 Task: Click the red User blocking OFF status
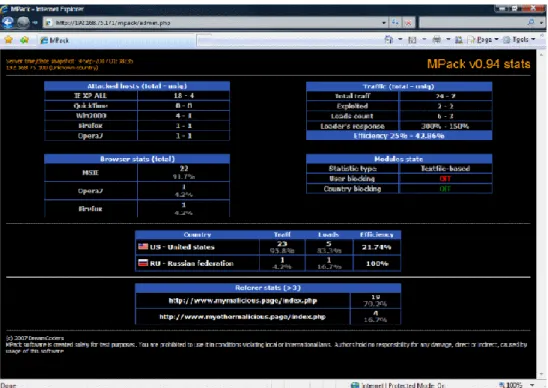445,179
